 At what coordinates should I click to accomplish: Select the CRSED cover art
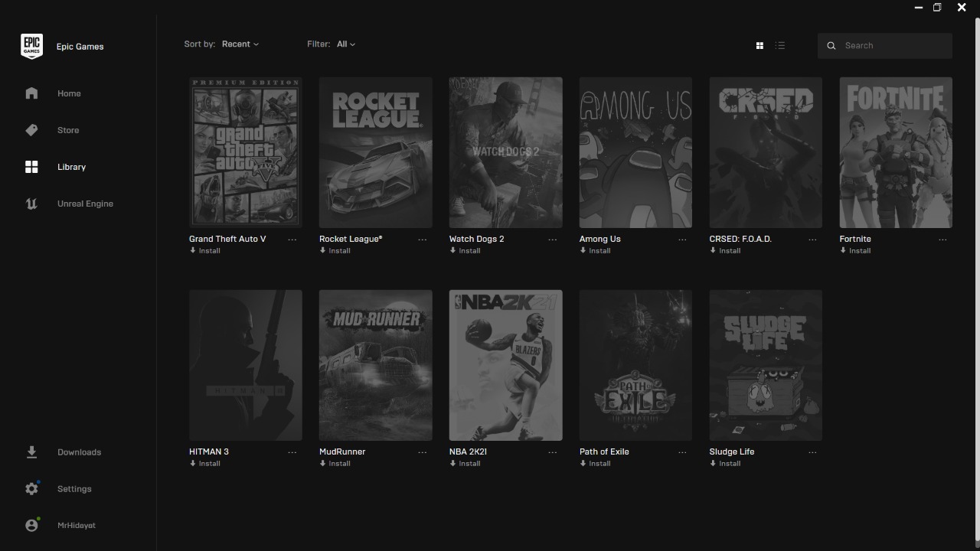[x=766, y=152]
